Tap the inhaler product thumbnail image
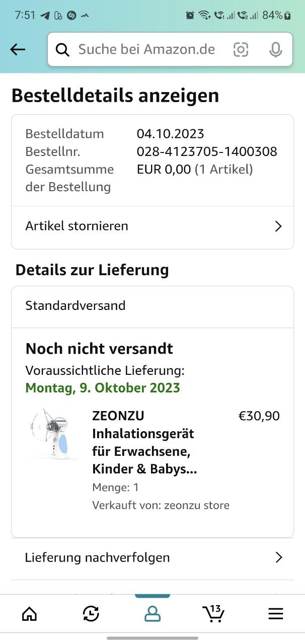 (53, 434)
